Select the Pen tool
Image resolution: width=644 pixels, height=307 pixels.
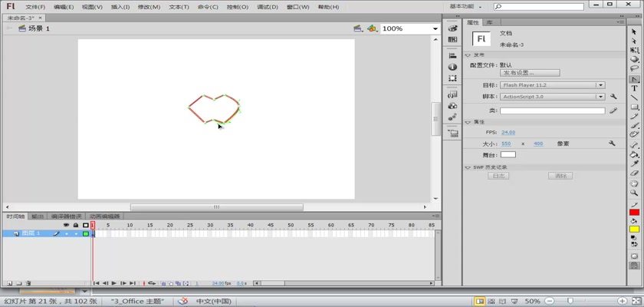click(x=634, y=79)
